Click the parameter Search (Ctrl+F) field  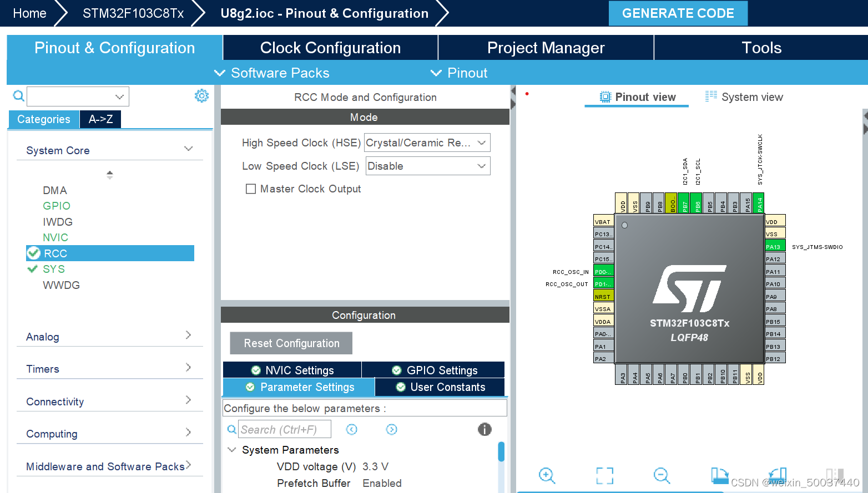pos(285,429)
